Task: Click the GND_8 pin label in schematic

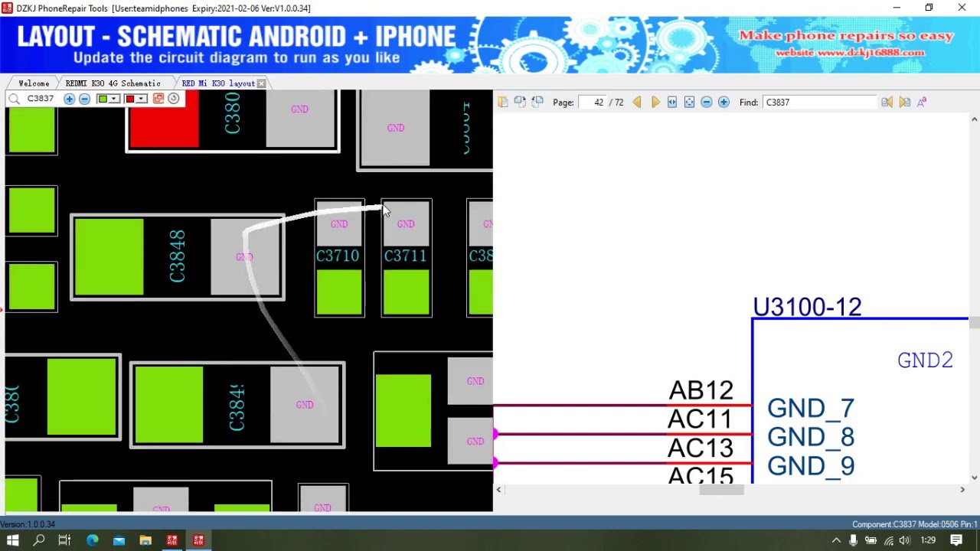Action: (x=811, y=438)
